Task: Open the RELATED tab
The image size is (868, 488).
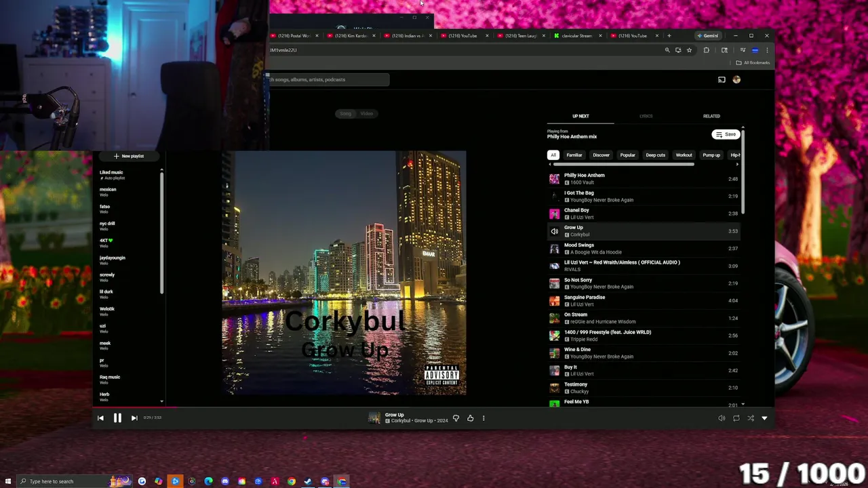Action: pyautogui.click(x=711, y=116)
